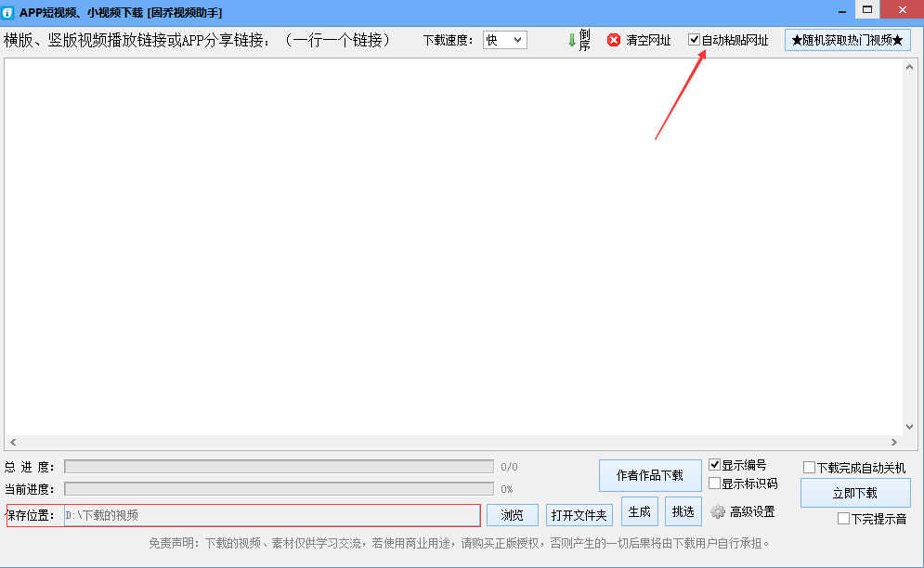Click horizontal scrollbar right arrow

[x=894, y=442]
